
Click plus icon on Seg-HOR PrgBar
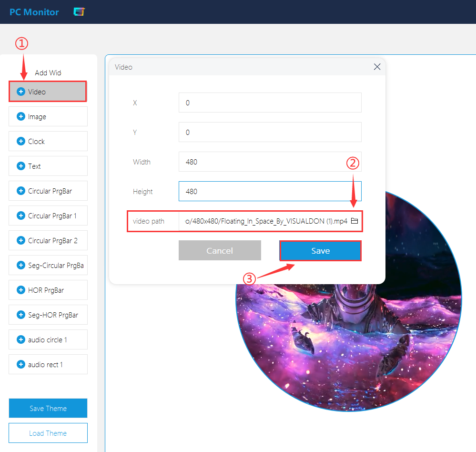[x=20, y=315]
